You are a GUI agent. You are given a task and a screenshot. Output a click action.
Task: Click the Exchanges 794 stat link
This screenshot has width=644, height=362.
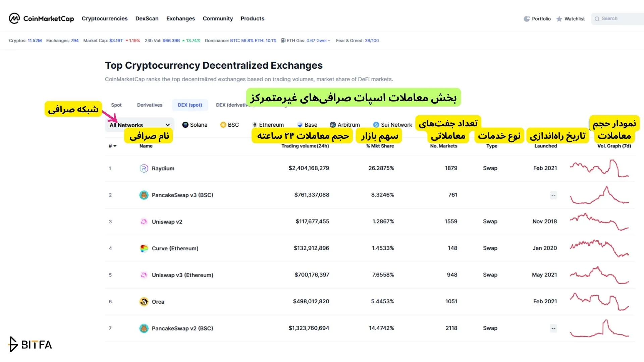[x=74, y=41]
